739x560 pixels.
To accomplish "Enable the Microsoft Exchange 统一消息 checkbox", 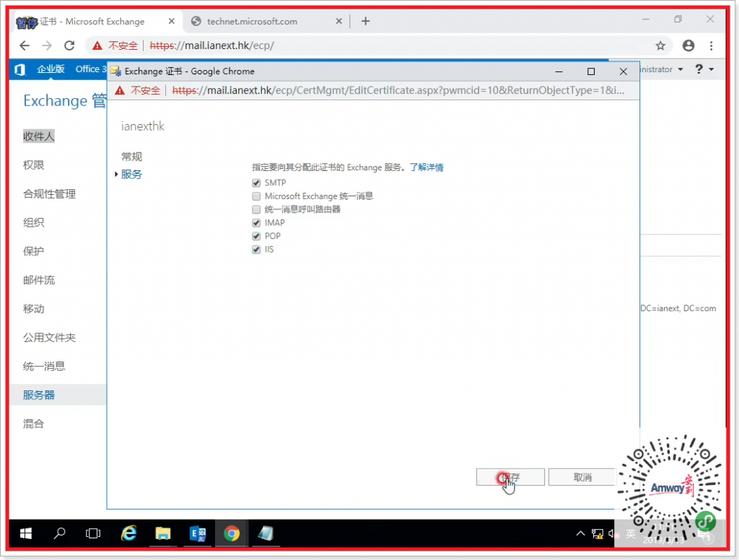I will (256, 196).
